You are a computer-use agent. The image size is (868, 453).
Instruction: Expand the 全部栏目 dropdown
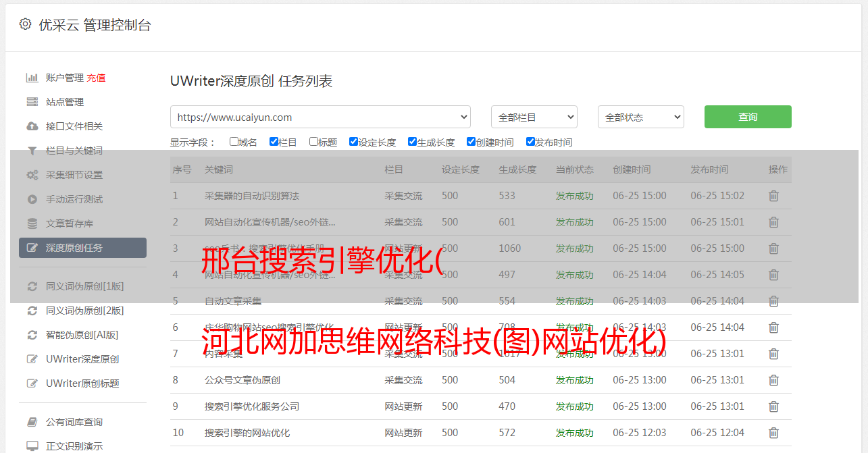point(534,117)
